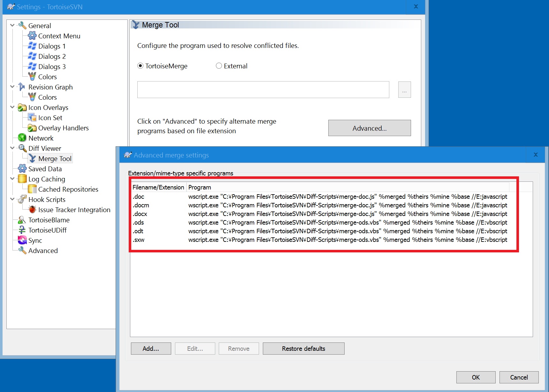Image resolution: width=549 pixels, height=392 pixels.
Task: Click the Issue Tracker Integration bug icon
Action: point(32,210)
